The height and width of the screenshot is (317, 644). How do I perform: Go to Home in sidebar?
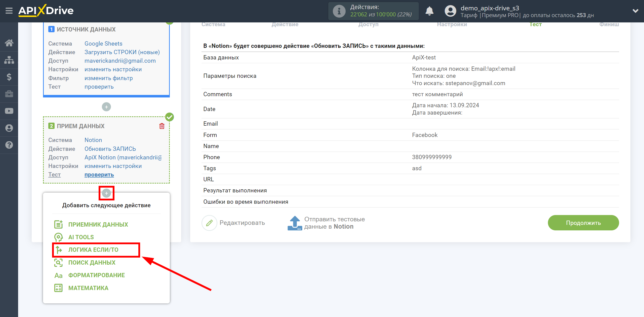point(9,43)
